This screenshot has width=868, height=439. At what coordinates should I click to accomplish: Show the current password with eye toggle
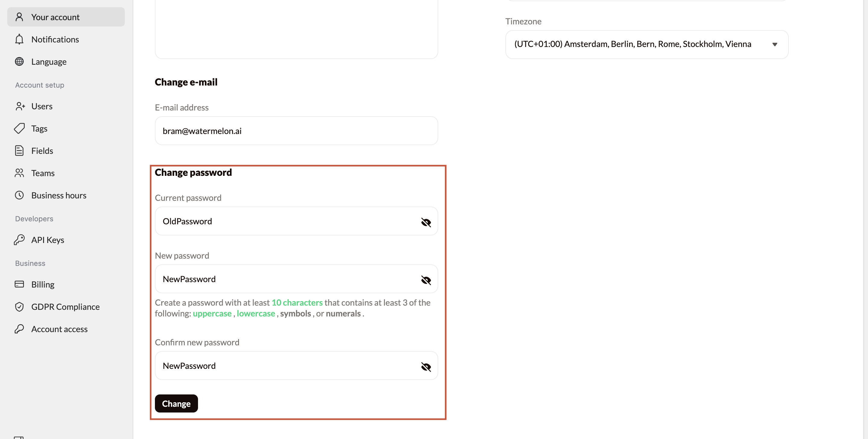(426, 222)
